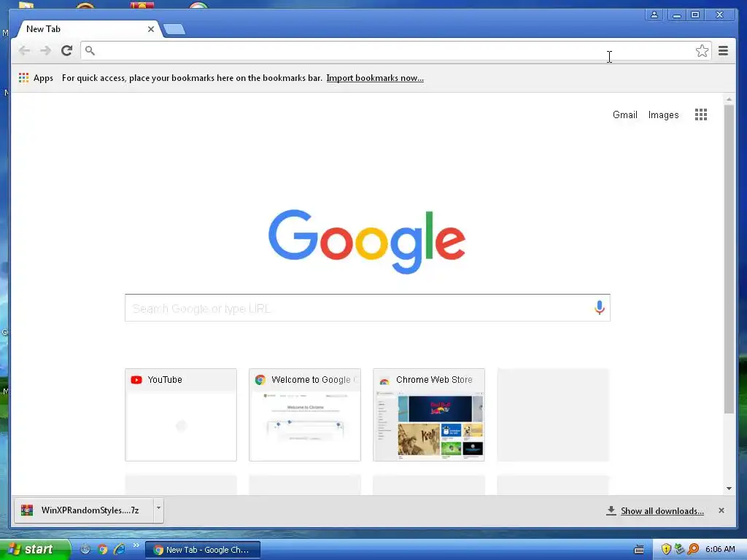This screenshot has width=747, height=560.
Task: Open the Windows Start menu
Action: point(34,550)
